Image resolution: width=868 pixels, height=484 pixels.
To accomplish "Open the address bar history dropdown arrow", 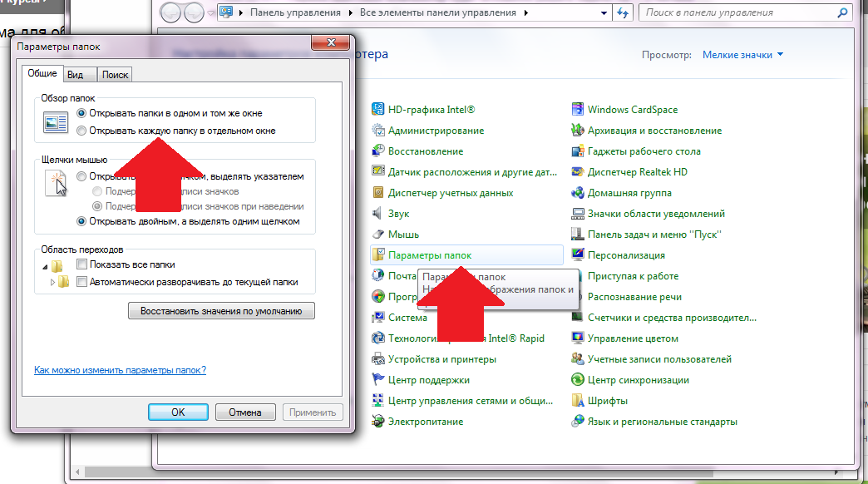I will 604,12.
